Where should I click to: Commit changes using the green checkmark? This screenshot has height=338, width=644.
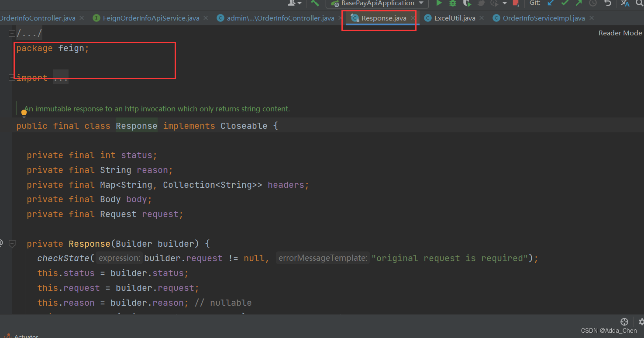(564, 3)
